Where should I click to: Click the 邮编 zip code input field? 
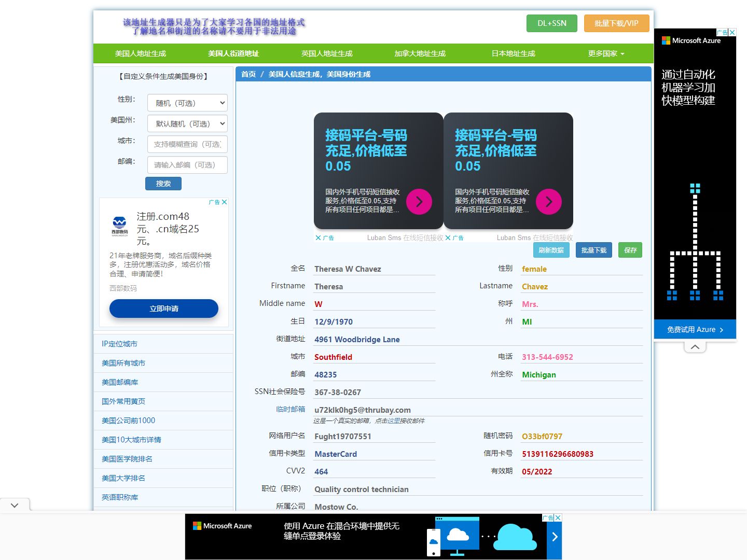187,165
